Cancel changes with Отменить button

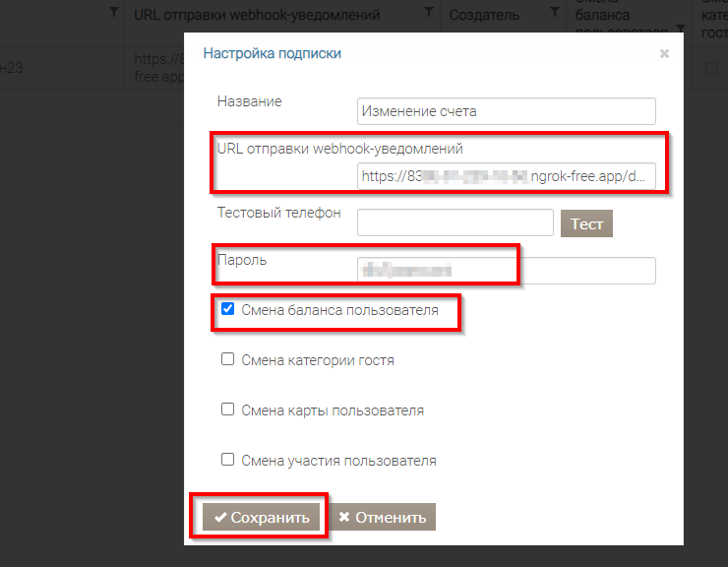(382, 518)
